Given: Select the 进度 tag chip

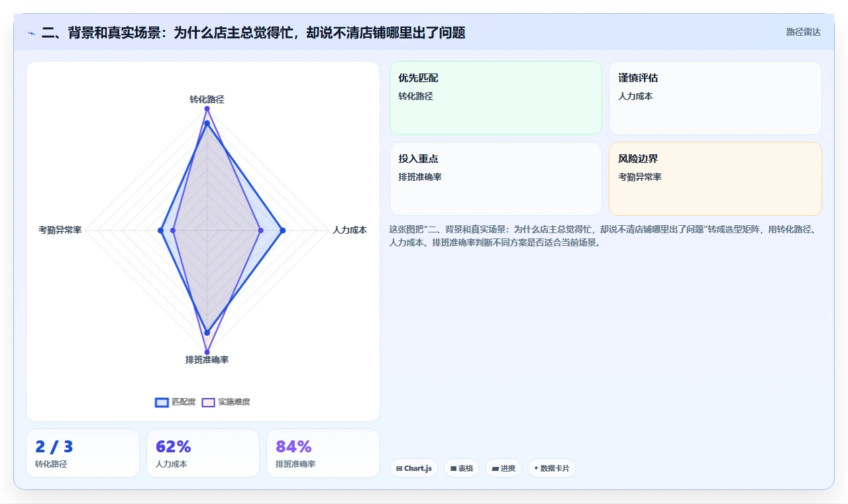Looking at the screenshot, I should tap(503, 468).
